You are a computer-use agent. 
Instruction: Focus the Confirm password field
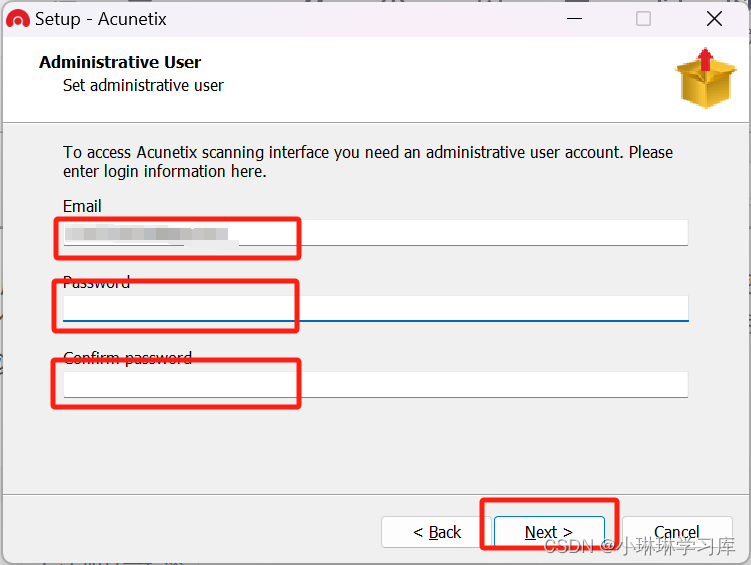(376, 384)
